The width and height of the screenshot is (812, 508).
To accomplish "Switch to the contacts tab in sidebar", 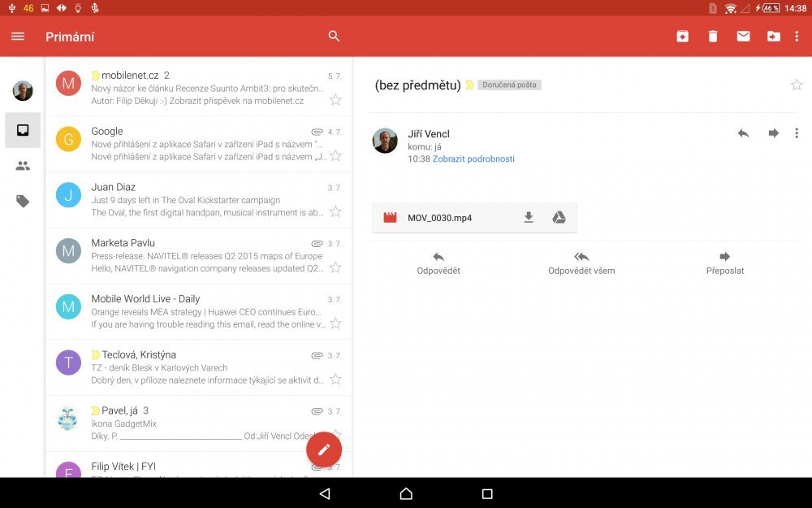I will coord(22,165).
